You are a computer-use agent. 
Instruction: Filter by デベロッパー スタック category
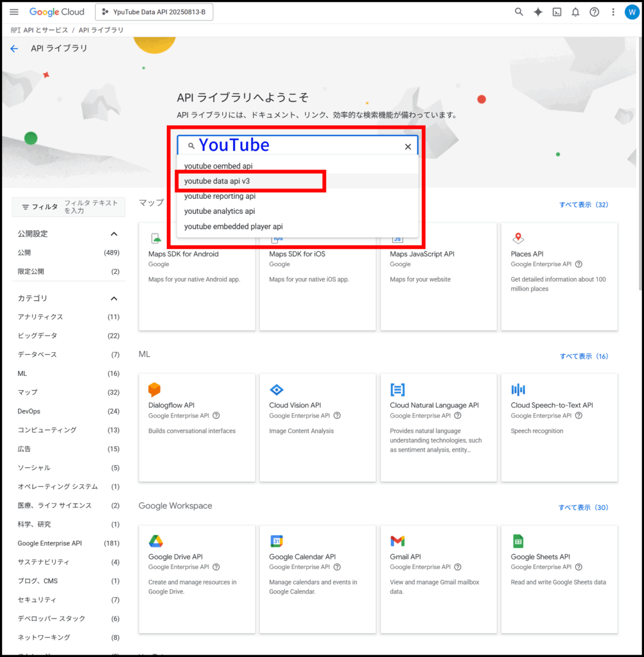(68, 619)
